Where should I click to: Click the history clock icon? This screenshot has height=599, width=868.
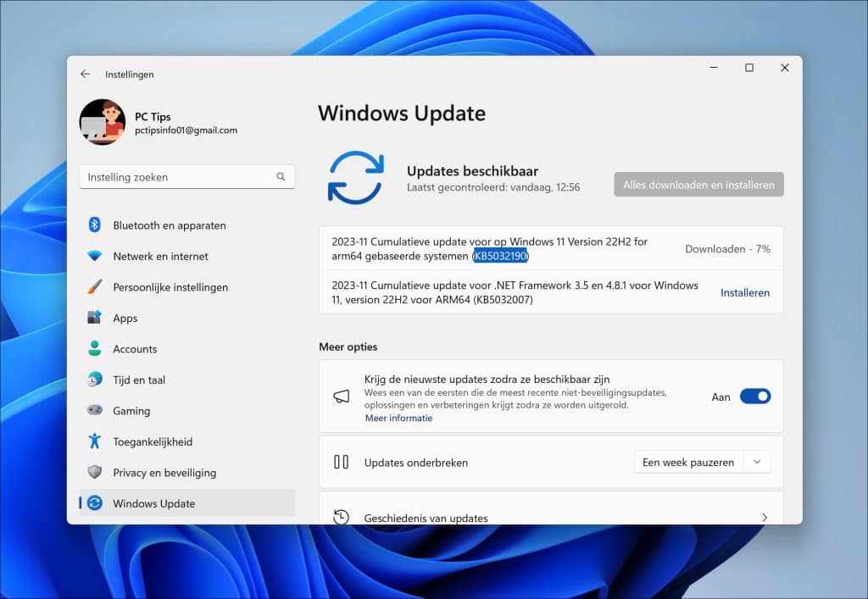pos(341,517)
